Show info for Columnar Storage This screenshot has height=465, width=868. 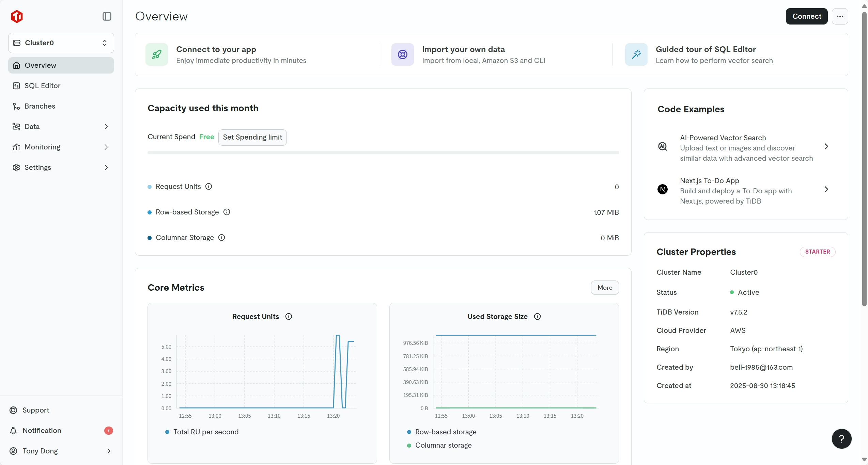tap(221, 238)
